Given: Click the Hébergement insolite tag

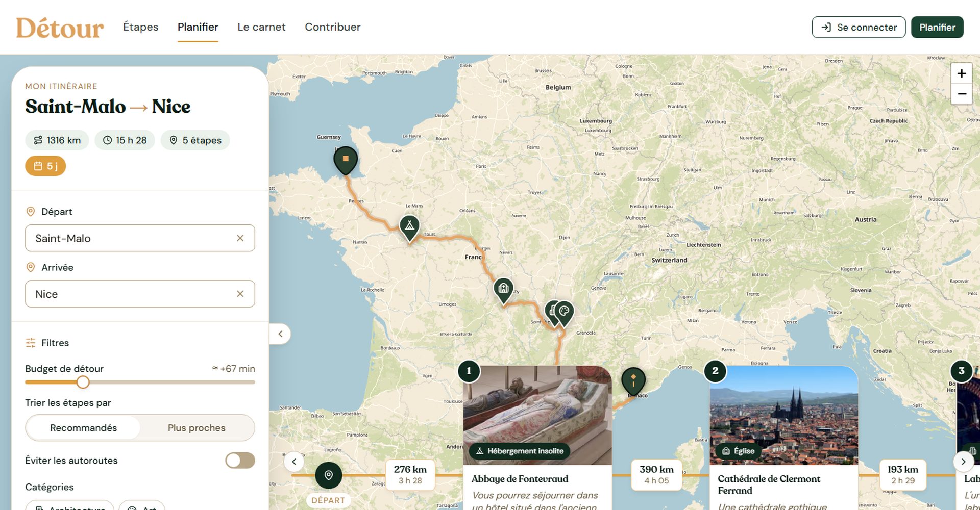Looking at the screenshot, I should pyautogui.click(x=520, y=451).
